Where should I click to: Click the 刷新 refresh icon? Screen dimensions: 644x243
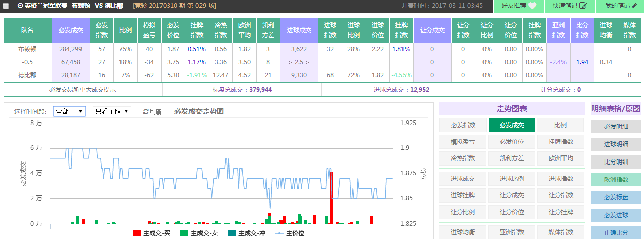click(146, 112)
